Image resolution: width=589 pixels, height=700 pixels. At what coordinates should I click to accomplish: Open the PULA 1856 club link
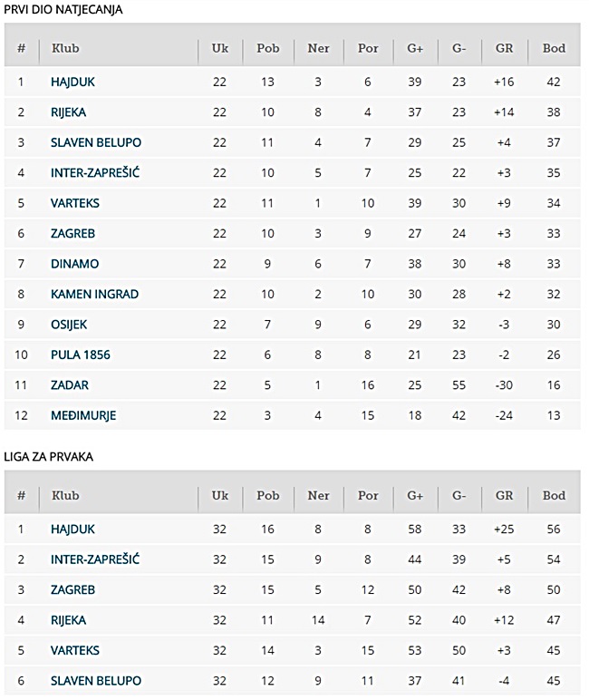(x=81, y=355)
